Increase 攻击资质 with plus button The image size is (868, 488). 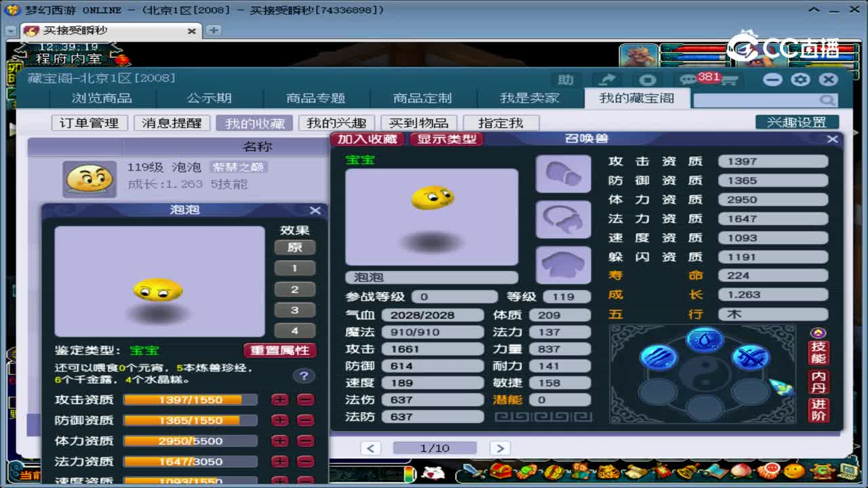coord(280,400)
